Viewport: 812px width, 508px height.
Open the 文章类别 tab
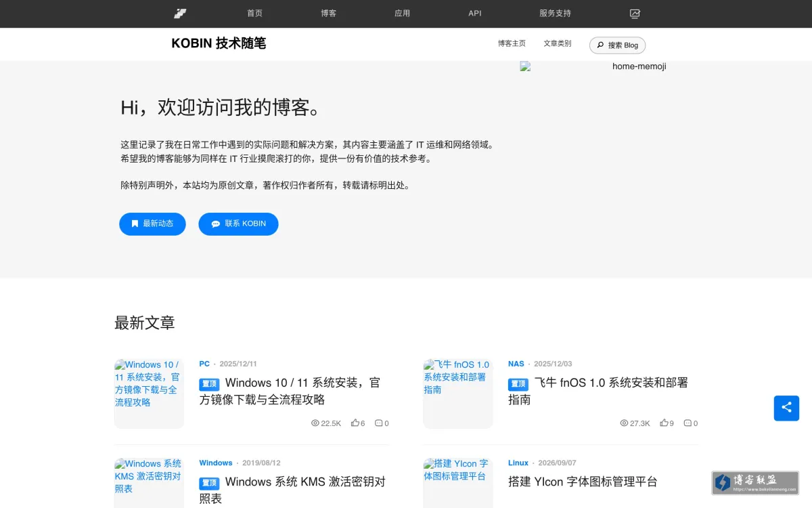pos(558,43)
